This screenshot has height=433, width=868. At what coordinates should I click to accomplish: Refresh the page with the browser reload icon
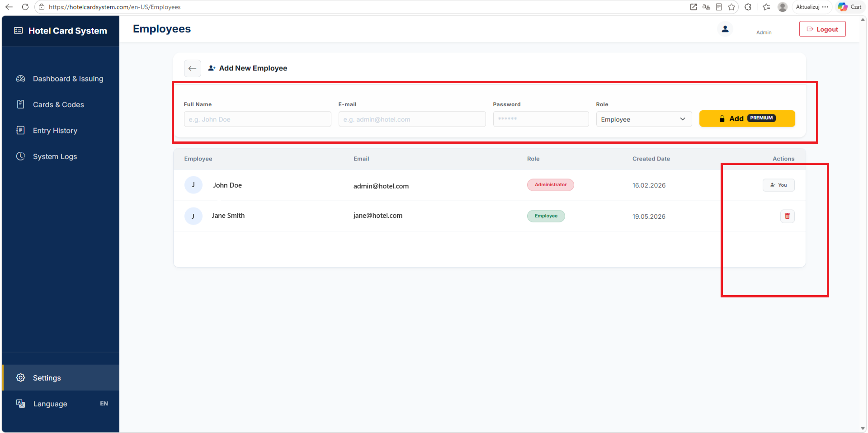click(25, 7)
